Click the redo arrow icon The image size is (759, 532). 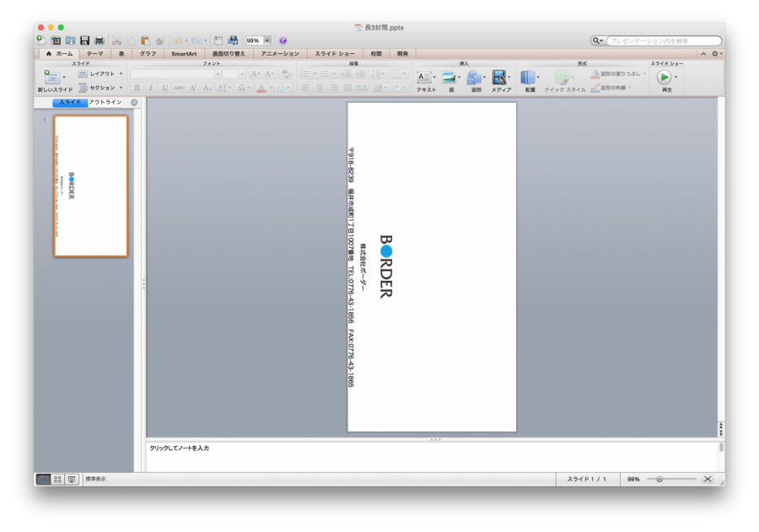[x=196, y=40]
